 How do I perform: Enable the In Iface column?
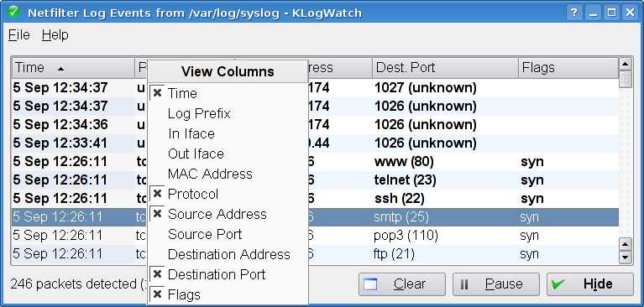pyautogui.click(x=228, y=134)
